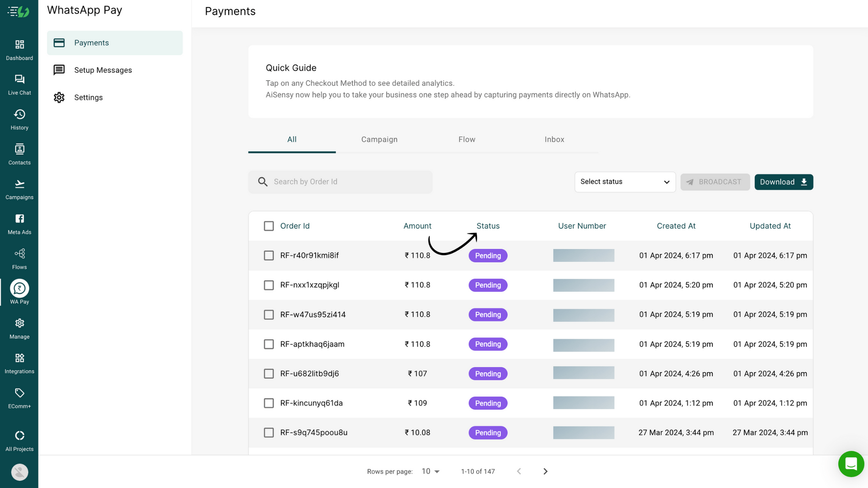Select order RF-r40r91kmi8if checkbox

[x=269, y=255]
